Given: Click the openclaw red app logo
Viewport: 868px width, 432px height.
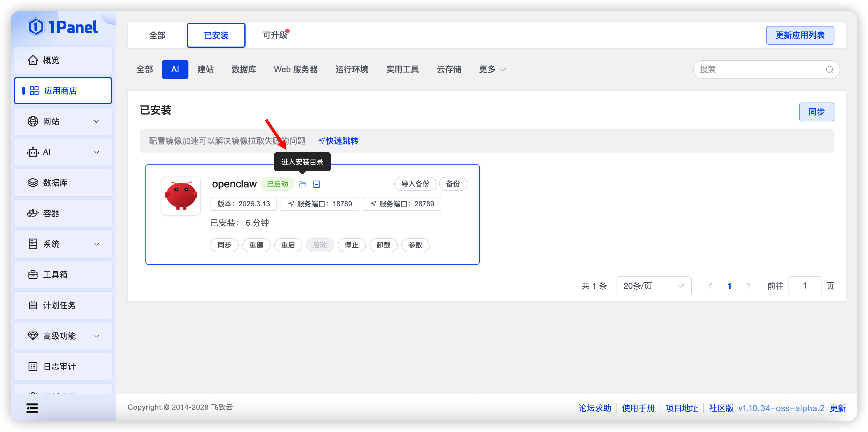Looking at the screenshot, I should (181, 196).
